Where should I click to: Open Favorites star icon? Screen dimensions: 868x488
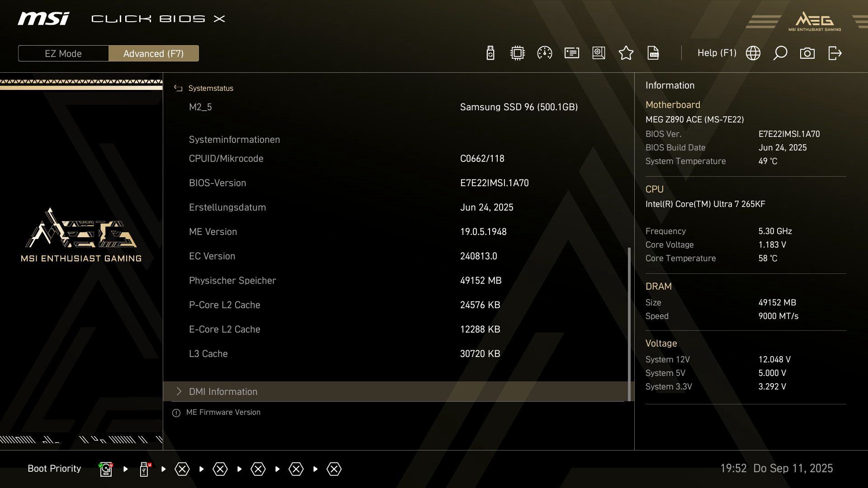(x=626, y=53)
